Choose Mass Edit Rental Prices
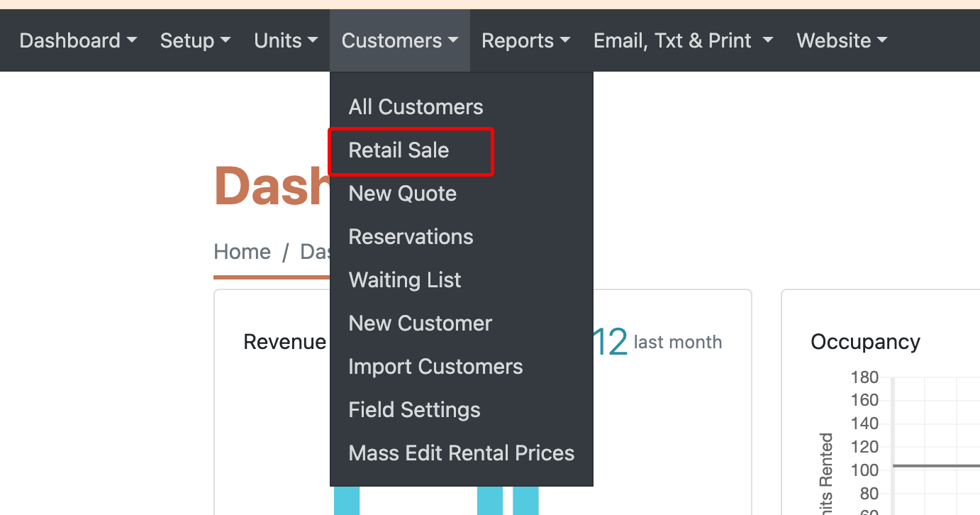The width and height of the screenshot is (980, 515). pos(462,453)
